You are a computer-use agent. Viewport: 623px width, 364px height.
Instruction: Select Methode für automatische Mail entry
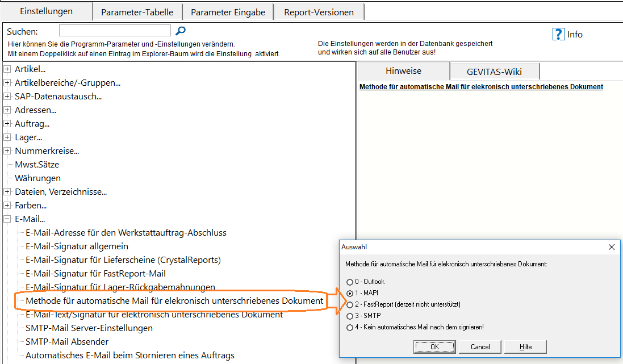click(x=174, y=301)
